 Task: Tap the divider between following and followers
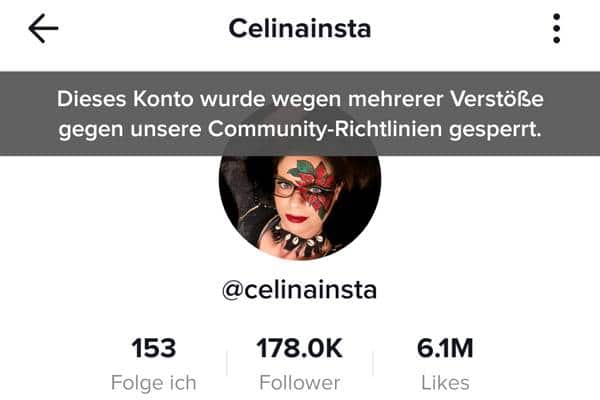pyautogui.click(x=227, y=363)
